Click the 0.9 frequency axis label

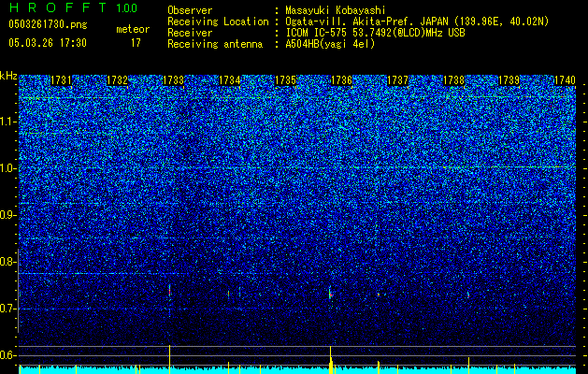point(7,215)
